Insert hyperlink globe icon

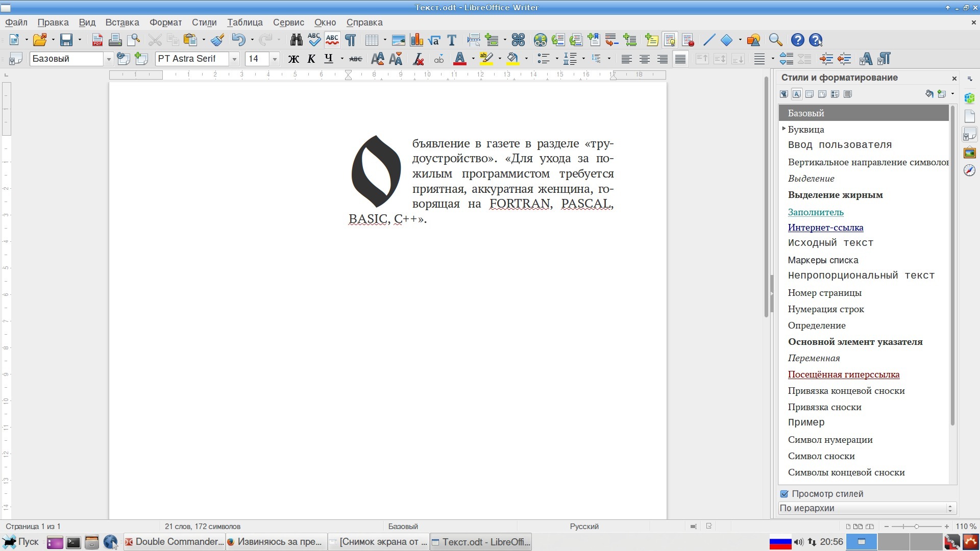[x=540, y=40]
